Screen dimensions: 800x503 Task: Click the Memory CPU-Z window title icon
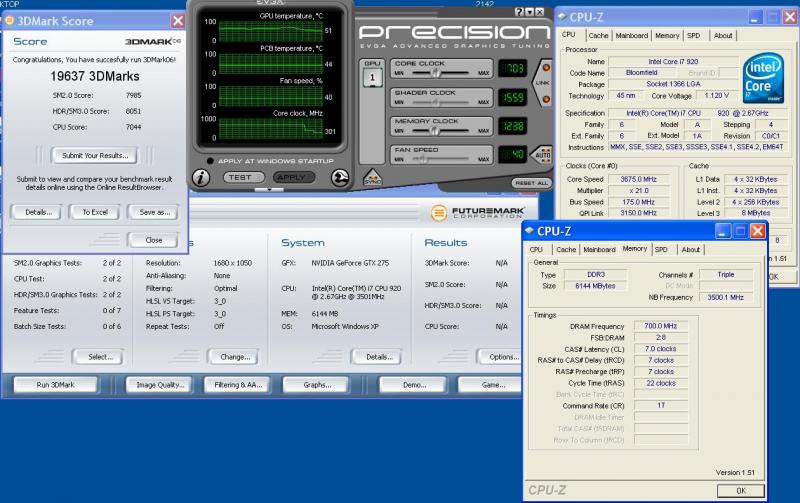point(529,231)
